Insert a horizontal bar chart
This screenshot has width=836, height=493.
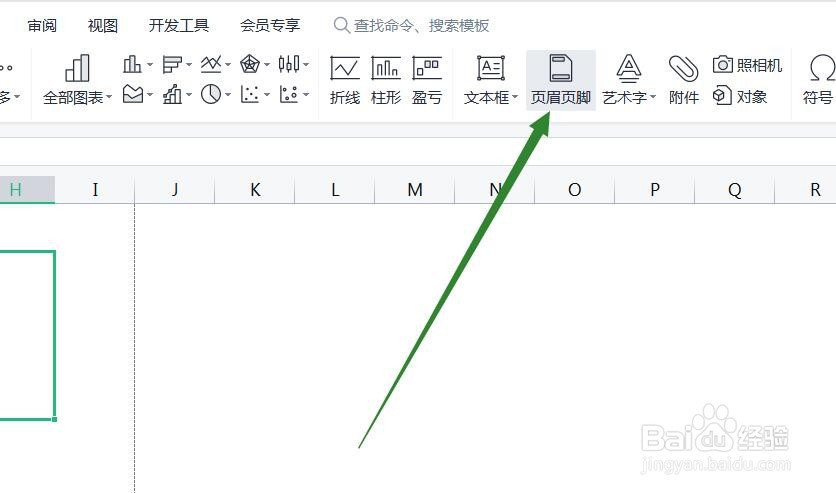(172, 64)
